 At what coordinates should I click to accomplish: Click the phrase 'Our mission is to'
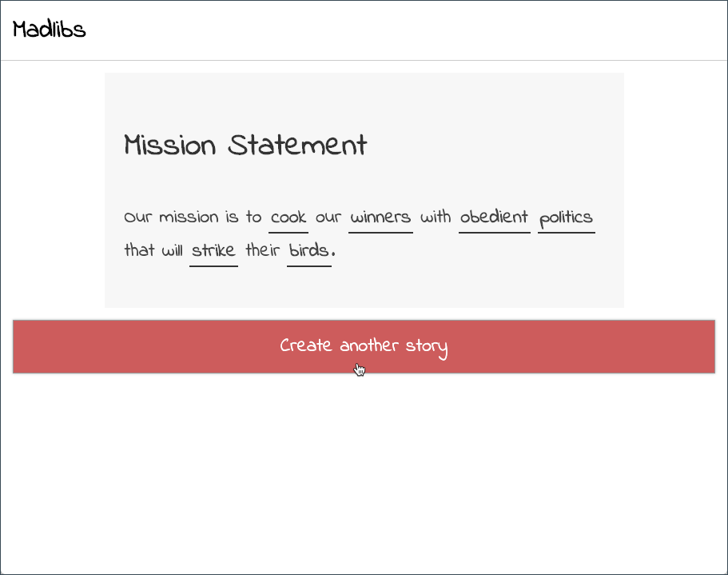[x=192, y=217]
